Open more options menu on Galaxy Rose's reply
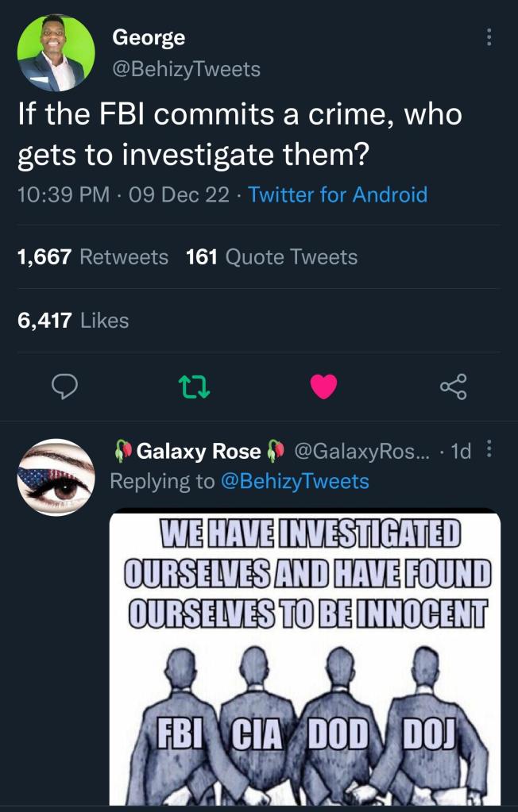 (x=489, y=450)
